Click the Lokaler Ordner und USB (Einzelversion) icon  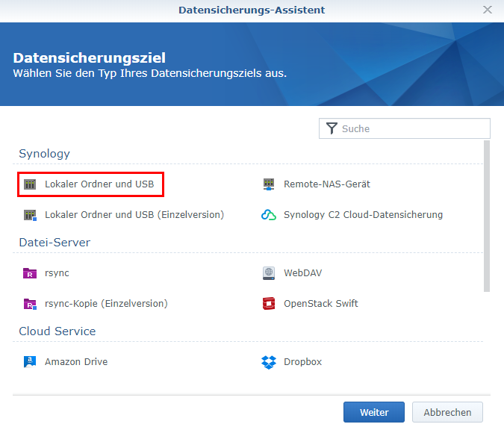30,215
